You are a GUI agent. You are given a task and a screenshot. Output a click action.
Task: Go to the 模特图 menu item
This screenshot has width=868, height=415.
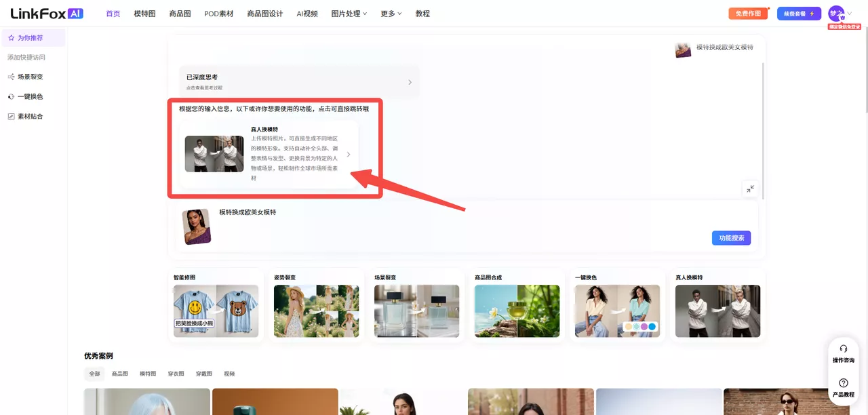click(143, 13)
